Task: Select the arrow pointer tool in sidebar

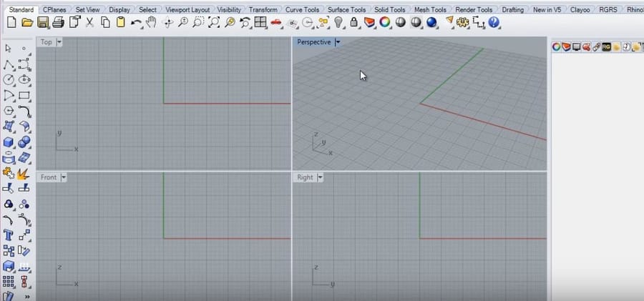Action: [x=8, y=49]
